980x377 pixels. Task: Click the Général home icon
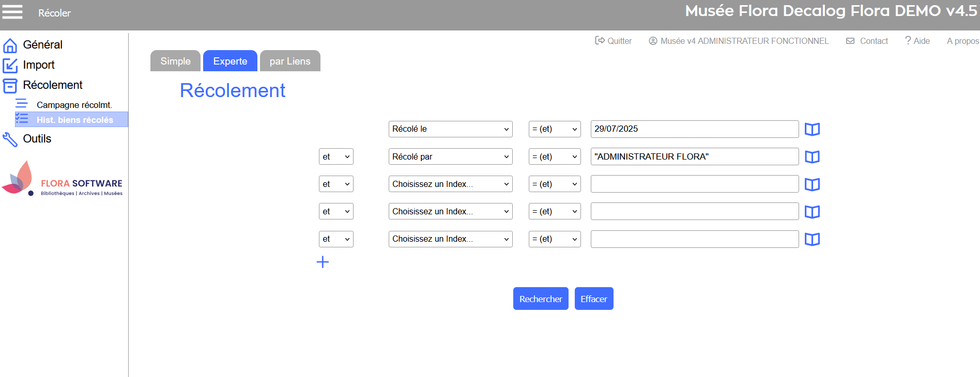[10, 45]
